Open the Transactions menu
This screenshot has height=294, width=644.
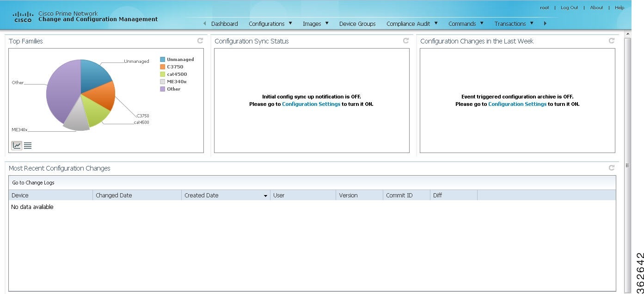(x=510, y=24)
